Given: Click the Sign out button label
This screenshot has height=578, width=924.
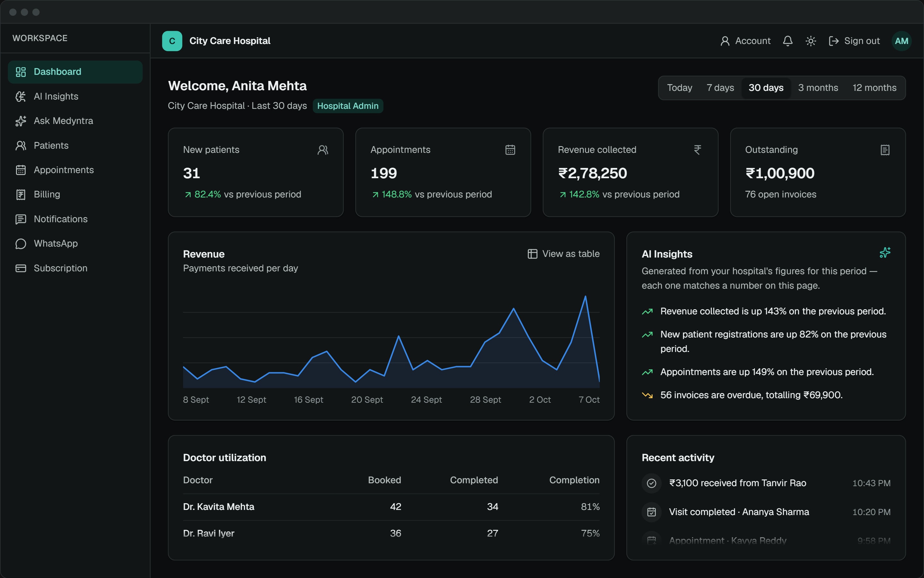Looking at the screenshot, I should tap(862, 41).
